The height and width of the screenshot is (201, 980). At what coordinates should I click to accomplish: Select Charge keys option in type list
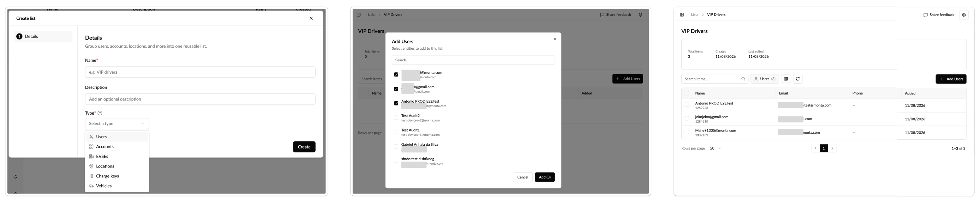click(117, 176)
